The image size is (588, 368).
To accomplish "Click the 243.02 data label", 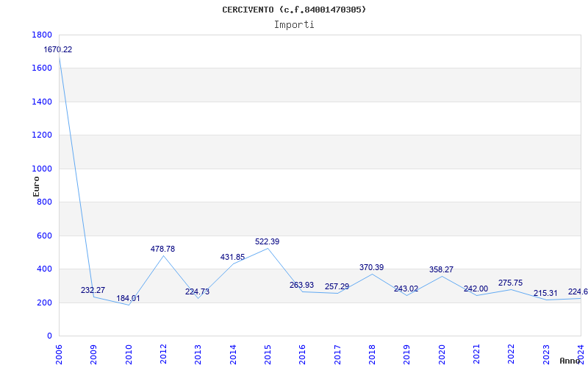I will click(x=406, y=289).
